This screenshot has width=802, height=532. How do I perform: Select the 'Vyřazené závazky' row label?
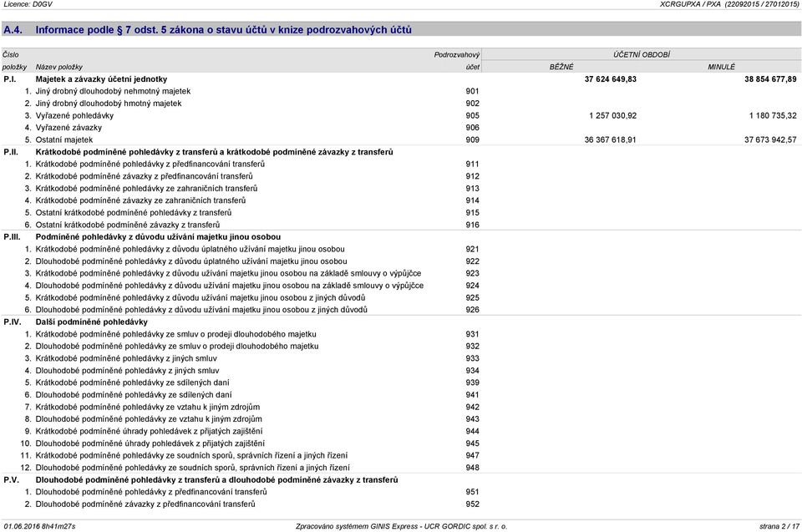(x=69, y=128)
